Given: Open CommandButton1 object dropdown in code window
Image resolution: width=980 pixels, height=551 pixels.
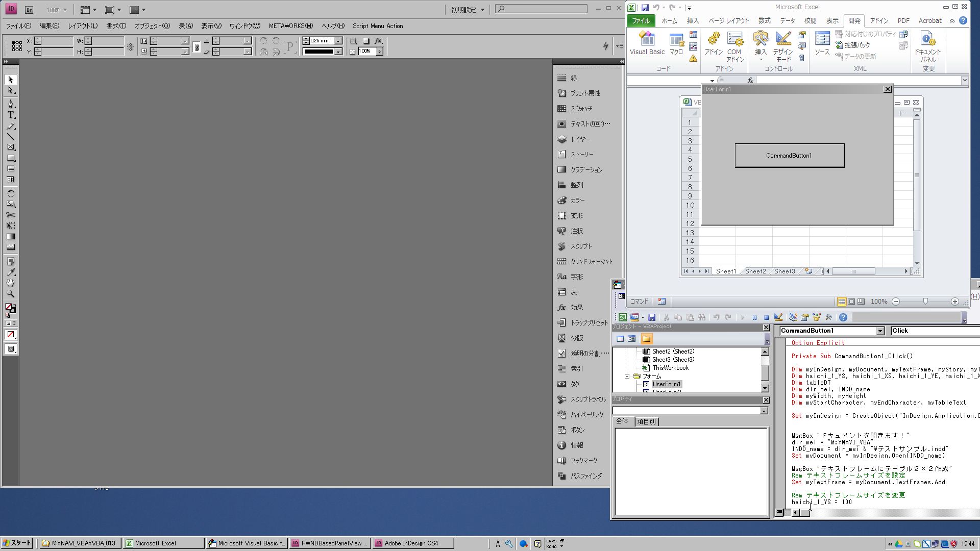Looking at the screenshot, I should [x=880, y=331].
